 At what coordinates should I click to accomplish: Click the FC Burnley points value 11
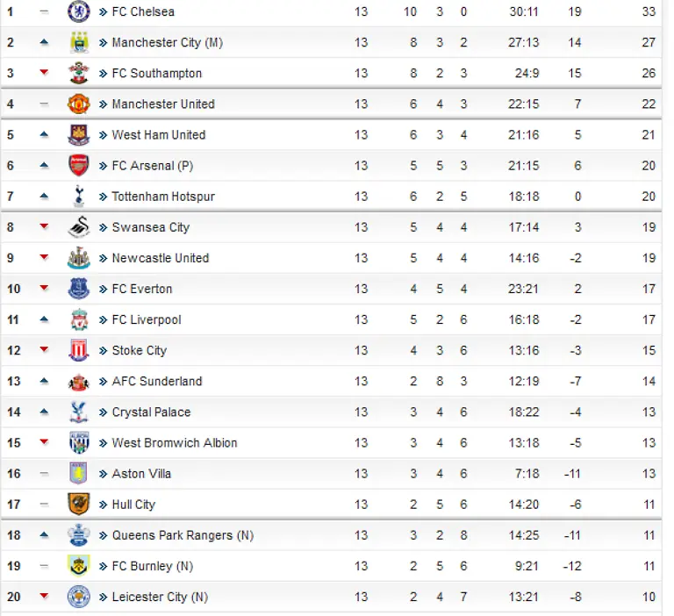pyautogui.click(x=649, y=566)
